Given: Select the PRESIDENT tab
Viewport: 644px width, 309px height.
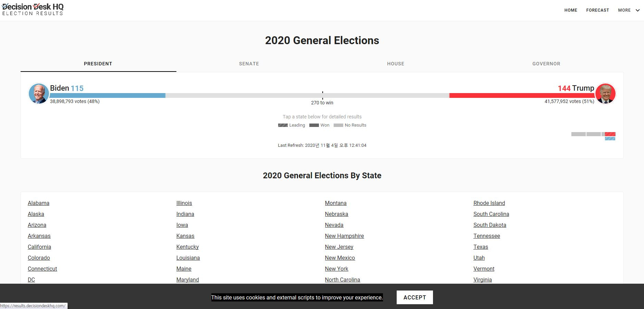Looking at the screenshot, I should coord(98,64).
